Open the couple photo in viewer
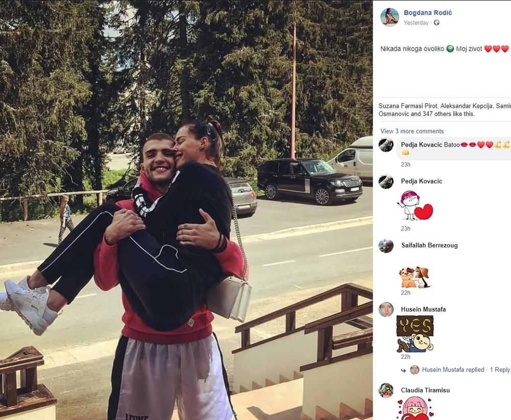Image resolution: width=511 pixels, height=420 pixels. coord(186,210)
